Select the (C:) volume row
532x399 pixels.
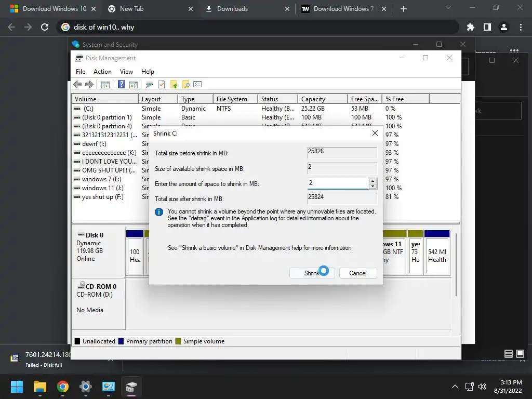265,109
